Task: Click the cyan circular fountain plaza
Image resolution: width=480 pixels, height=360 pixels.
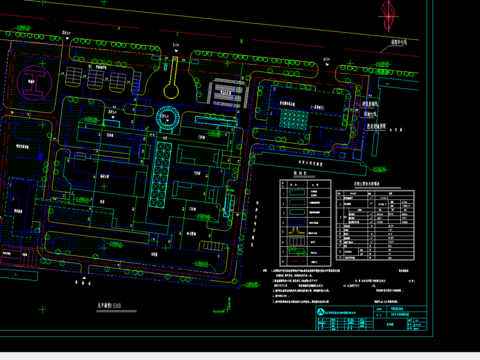Action: [168, 118]
